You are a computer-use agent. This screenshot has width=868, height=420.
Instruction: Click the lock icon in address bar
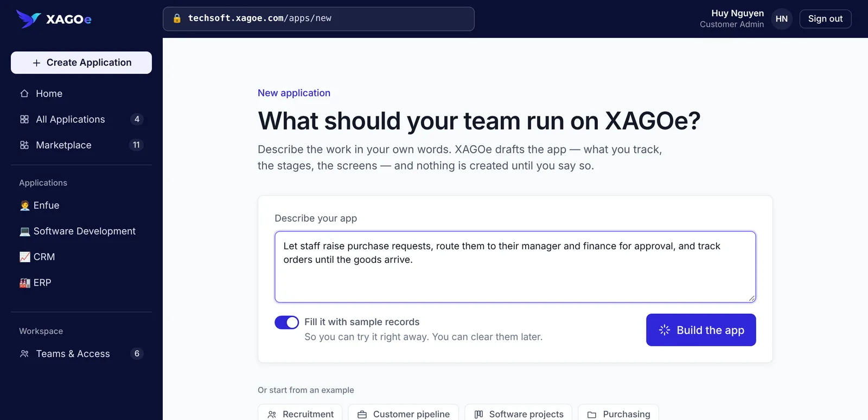tap(177, 18)
